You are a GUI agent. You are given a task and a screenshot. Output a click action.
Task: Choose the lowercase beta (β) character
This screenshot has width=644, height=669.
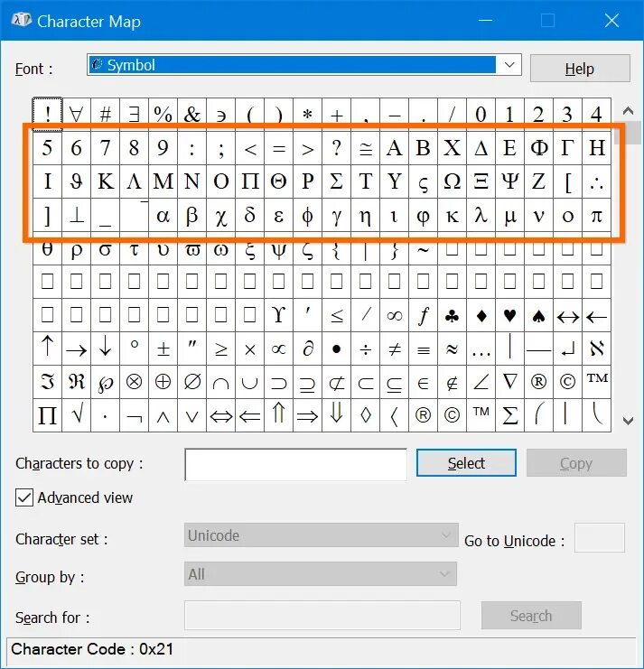192,216
